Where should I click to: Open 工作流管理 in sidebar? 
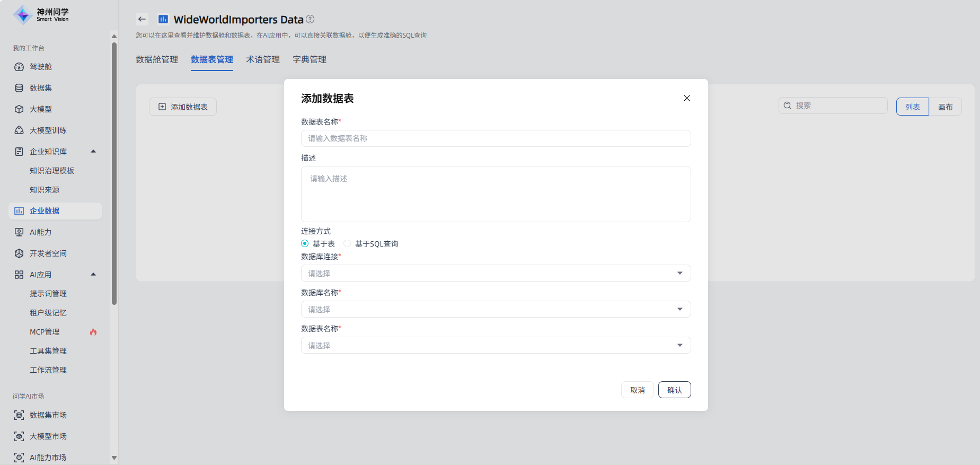[48, 370]
